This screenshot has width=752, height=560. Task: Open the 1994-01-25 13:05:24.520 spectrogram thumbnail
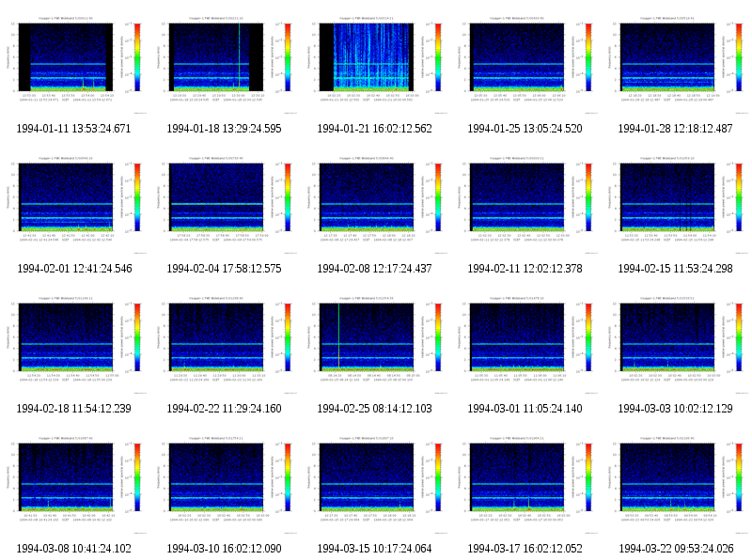[x=525, y=66]
